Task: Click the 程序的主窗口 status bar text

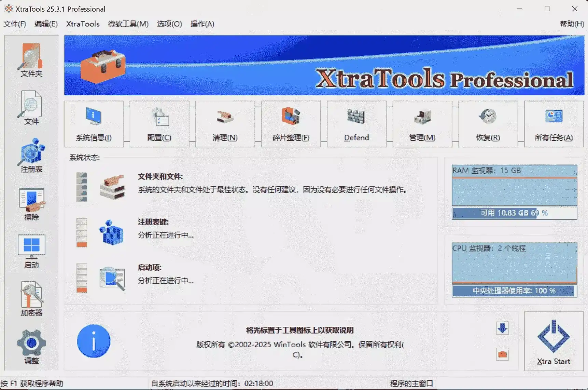Action: pyautogui.click(x=411, y=384)
